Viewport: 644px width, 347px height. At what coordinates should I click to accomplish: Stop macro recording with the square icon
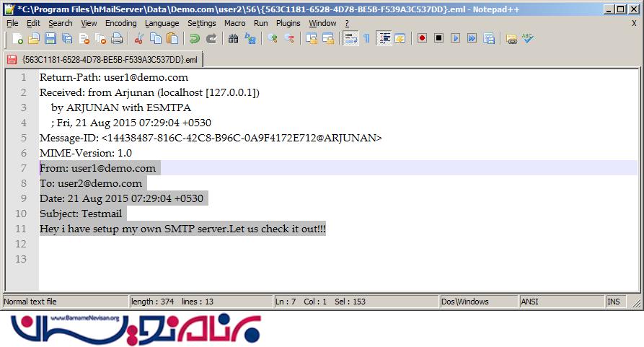tap(438, 38)
